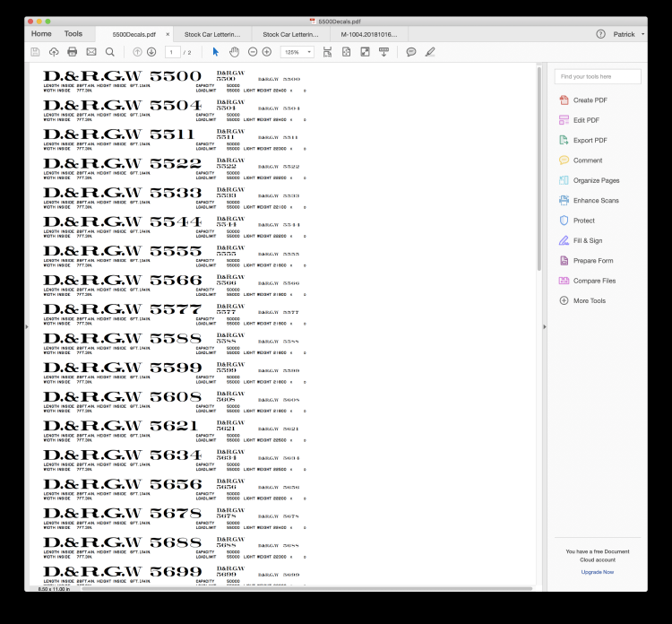Click the Print file icon
The image size is (672, 624).
coord(73,52)
